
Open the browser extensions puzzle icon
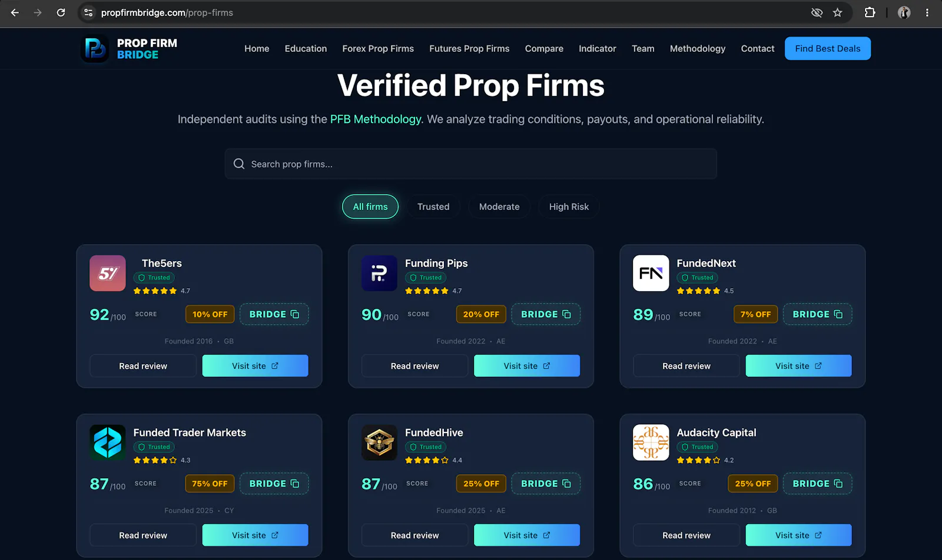click(x=870, y=12)
